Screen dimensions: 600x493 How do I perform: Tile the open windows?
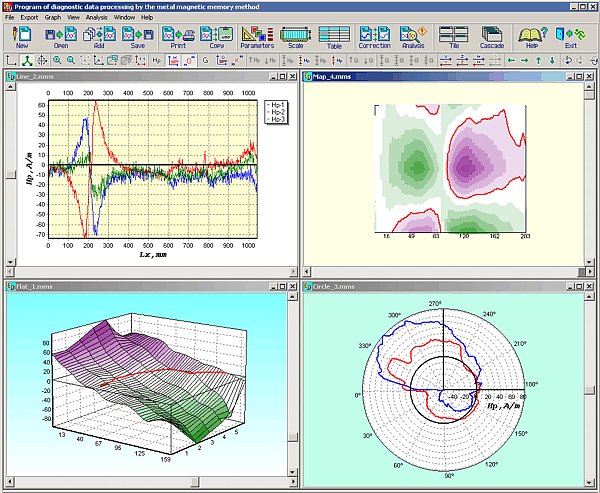click(453, 38)
